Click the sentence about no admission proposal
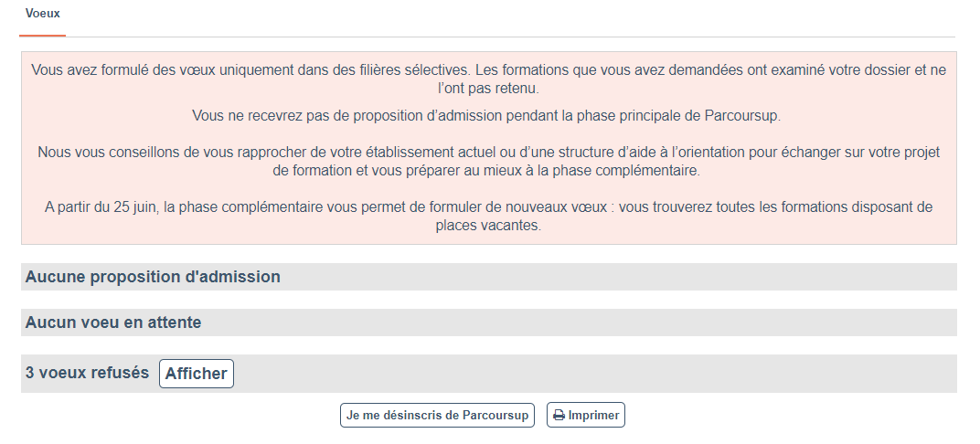Image resolution: width=980 pixels, height=444 pixels. 486,116
